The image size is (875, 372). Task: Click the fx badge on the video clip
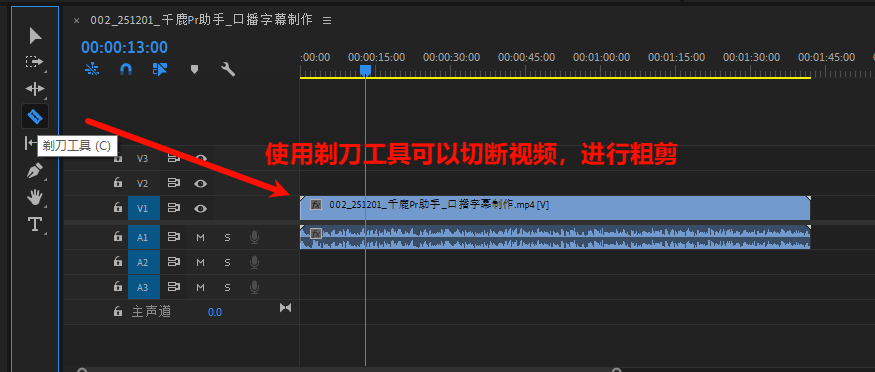pos(316,205)
